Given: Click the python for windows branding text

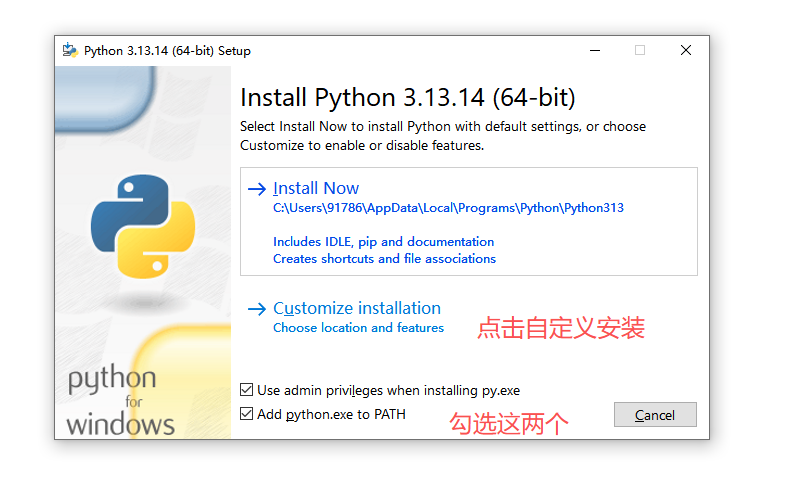Looking at the screenshot, I should coord(120,400).
